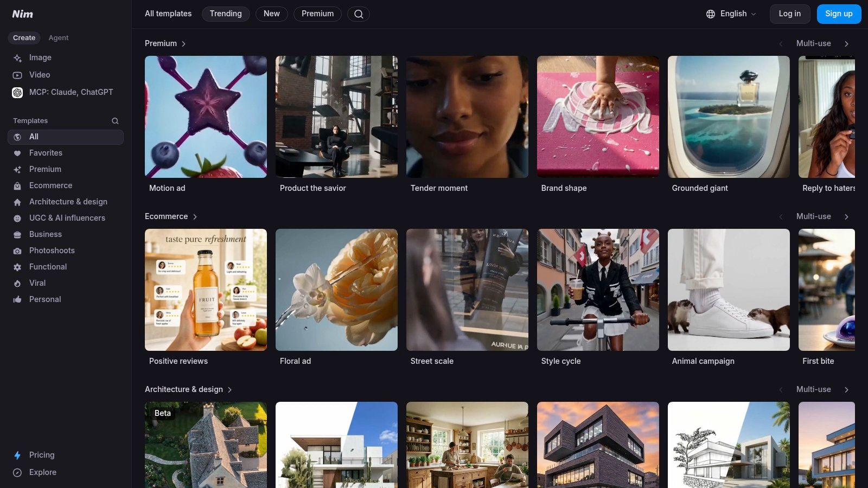Screen dimensions: 868x488
Task: Click the Favorites heart icon
Action: click(x=17, y=153)
